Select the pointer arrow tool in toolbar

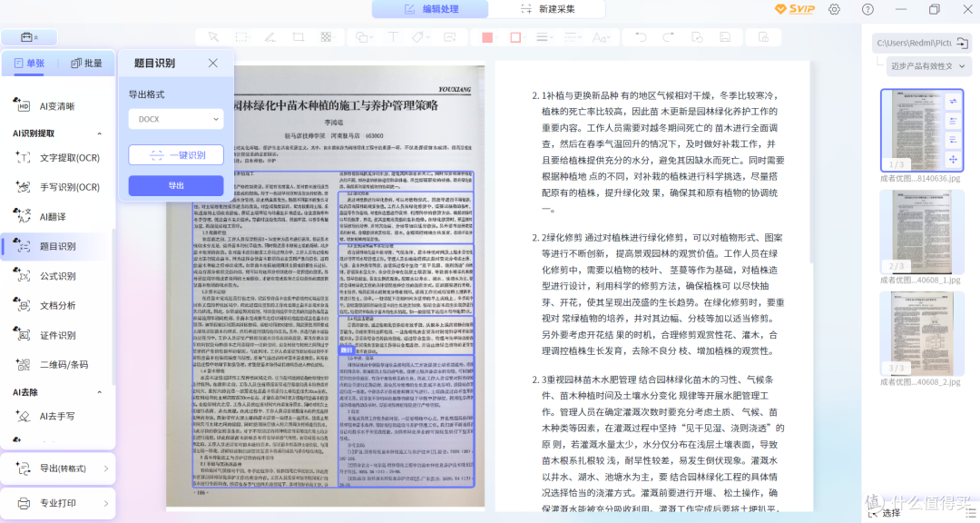(213, 37)
